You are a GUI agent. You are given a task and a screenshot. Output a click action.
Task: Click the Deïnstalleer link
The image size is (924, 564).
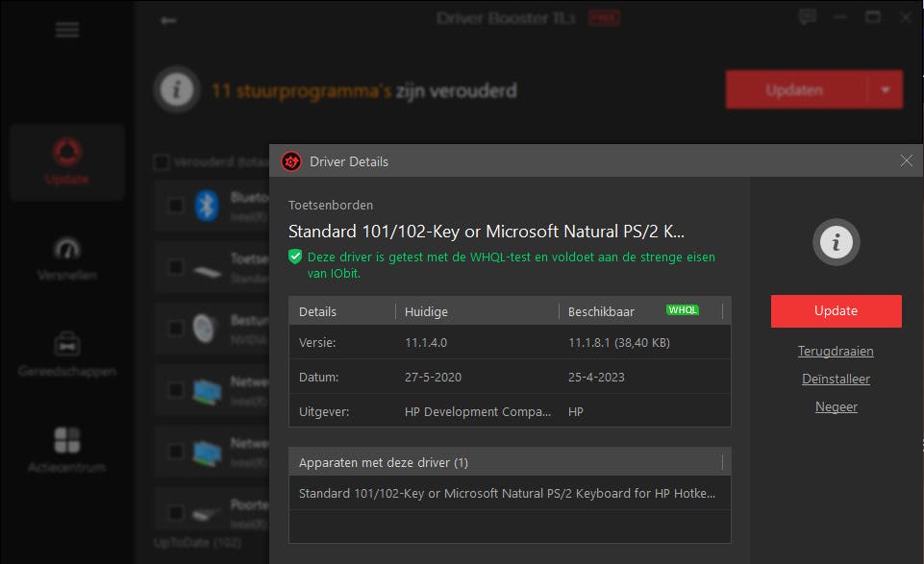(x=836, y=380)
